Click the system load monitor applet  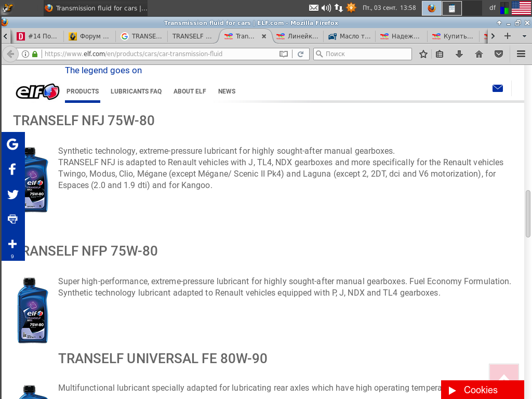point(504,8)
